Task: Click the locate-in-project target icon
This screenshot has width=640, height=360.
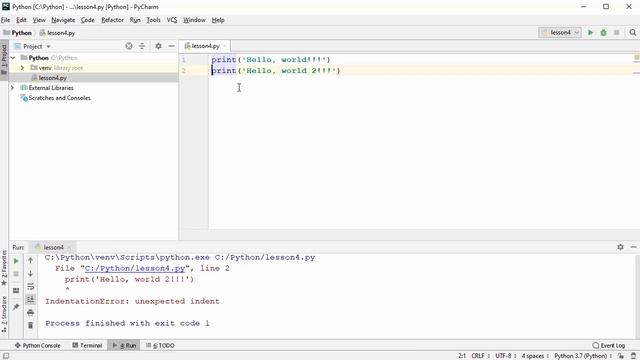Action: click(x=129, y=46)
